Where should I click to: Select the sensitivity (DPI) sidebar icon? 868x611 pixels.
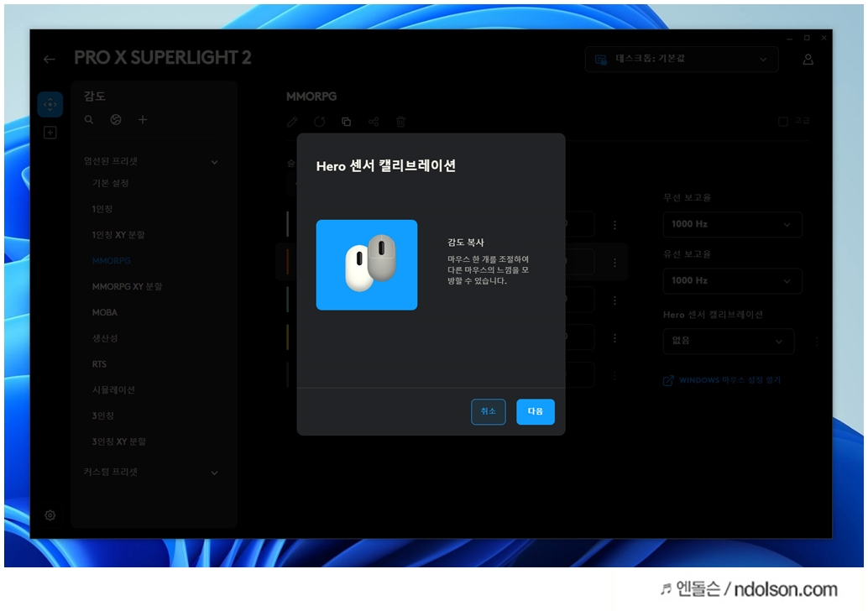coord(50,105)
